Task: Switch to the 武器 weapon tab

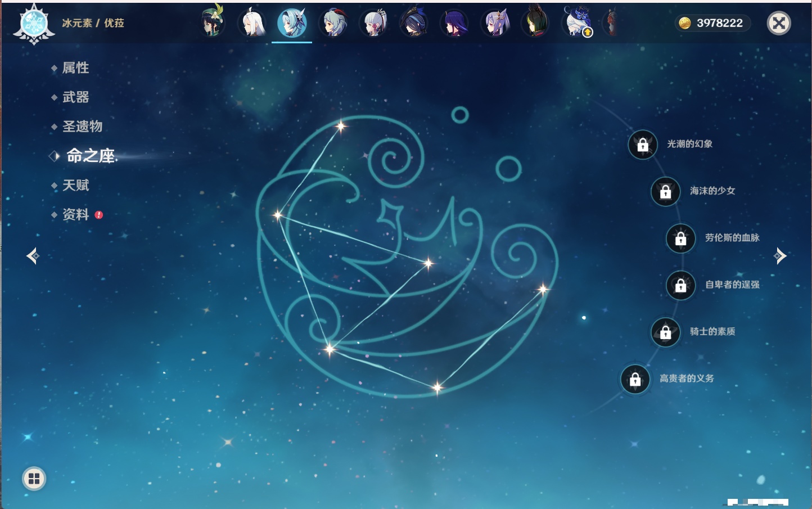Action: click(x=75, y=97)
